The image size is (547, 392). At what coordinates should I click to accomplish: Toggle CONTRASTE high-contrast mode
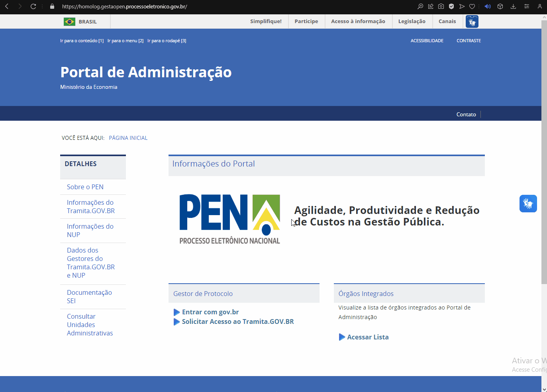pos(469,41)
